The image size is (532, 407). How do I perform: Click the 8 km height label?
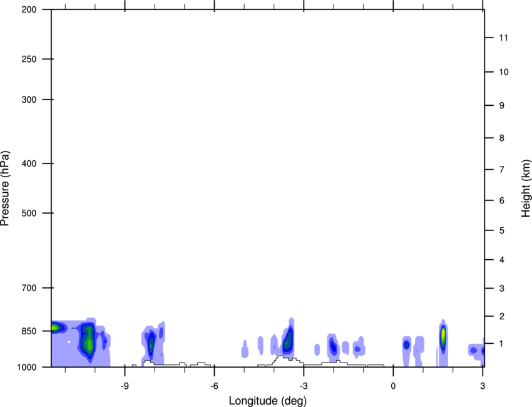click(x=501, y=138)
